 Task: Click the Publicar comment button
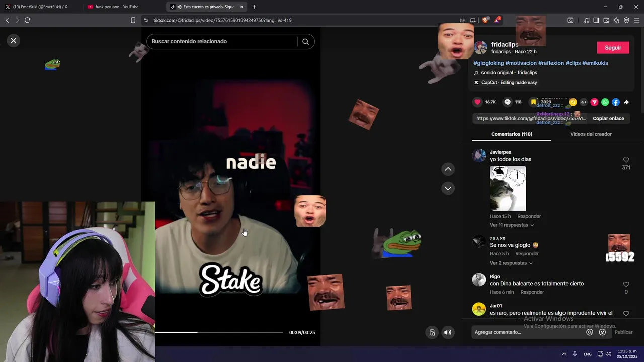(623, 332)
